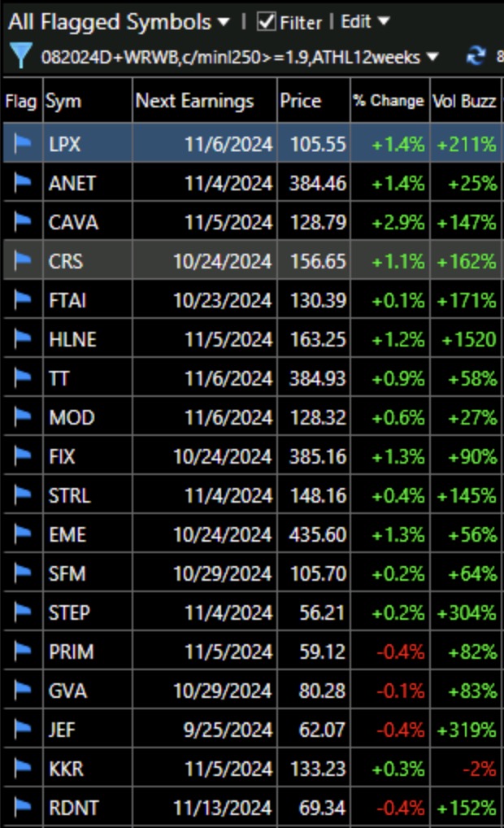Click the Vol Buzz column header

coord(464,101)
